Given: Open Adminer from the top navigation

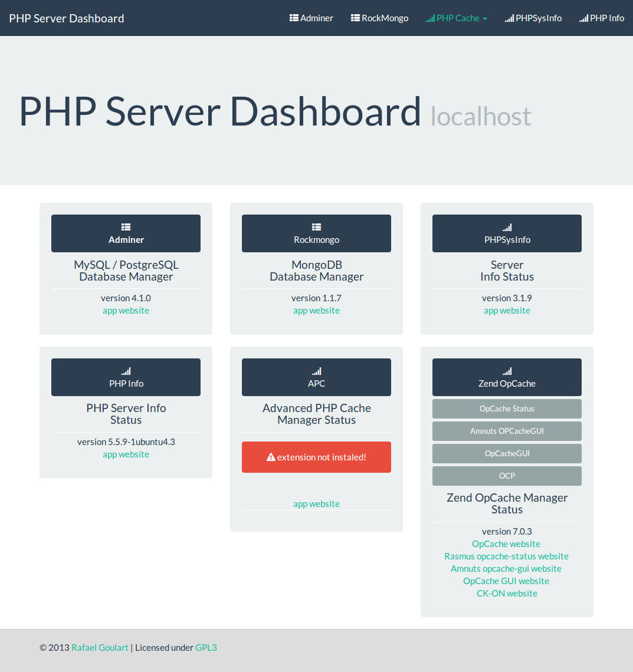Looking at the screenshot, I should coord(311,18).
